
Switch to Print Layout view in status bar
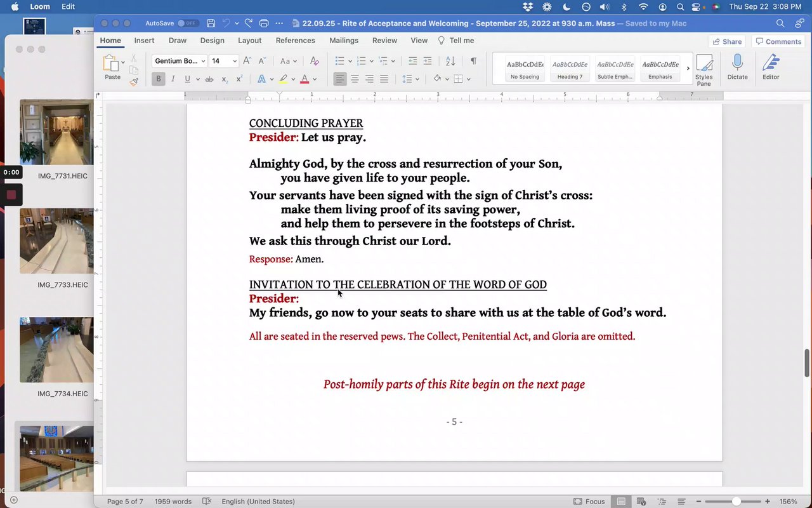(621, 502)
